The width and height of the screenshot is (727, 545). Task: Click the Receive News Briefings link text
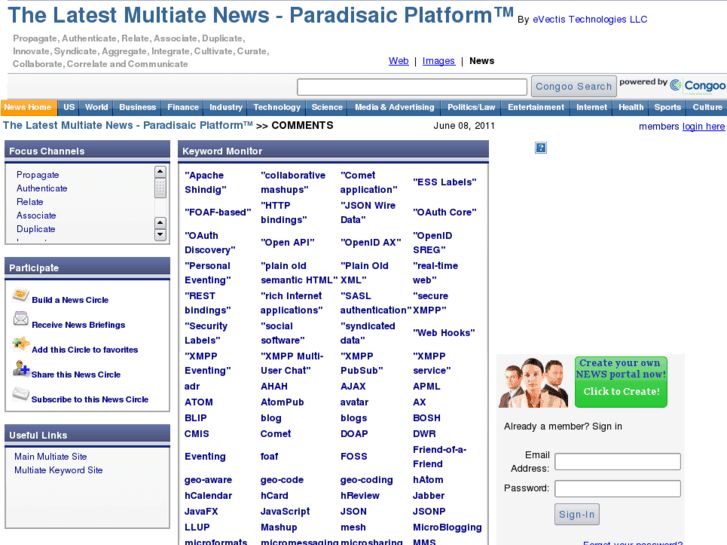pos(78,325)
